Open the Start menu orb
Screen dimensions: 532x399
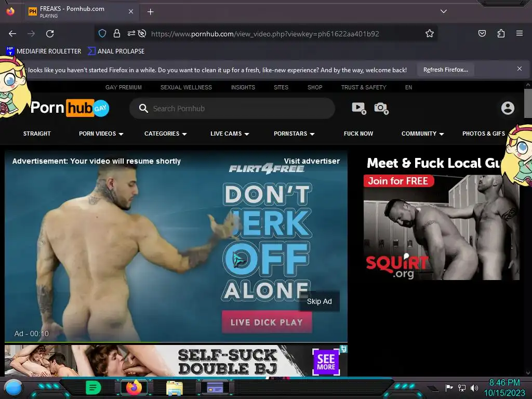point(14,388)
